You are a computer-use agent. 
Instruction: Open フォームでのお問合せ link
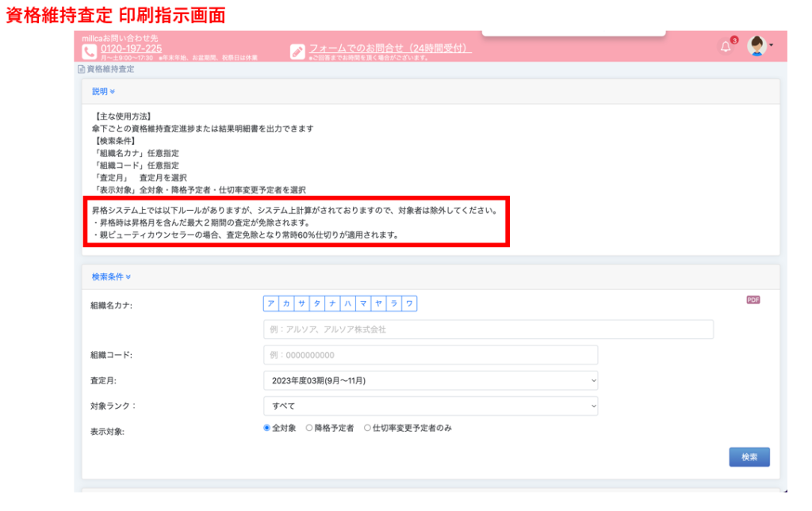390,48
